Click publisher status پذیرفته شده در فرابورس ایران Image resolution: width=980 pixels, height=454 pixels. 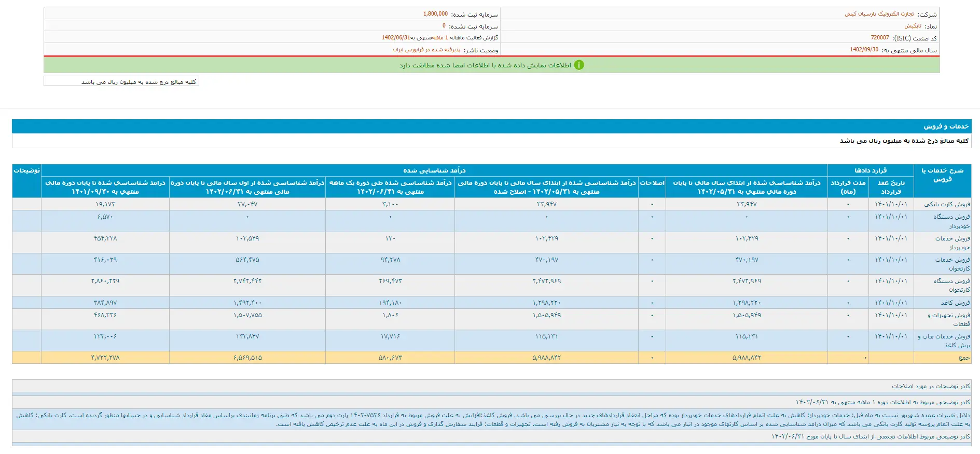point(426,50)
